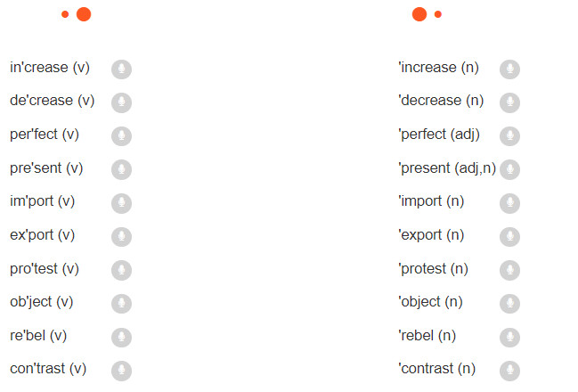
Task: Click mic icon beside pro'test (v)
Action: coord(122,270)
